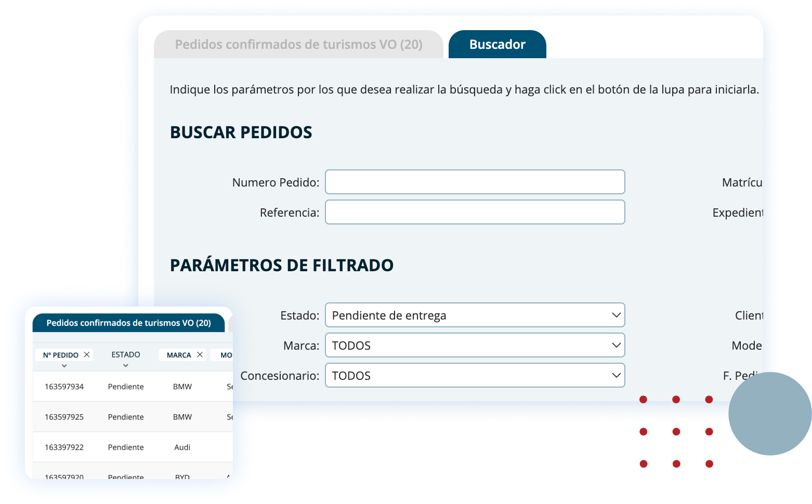
Task: Click order 163397922 row entry
Action: [64, 447]
